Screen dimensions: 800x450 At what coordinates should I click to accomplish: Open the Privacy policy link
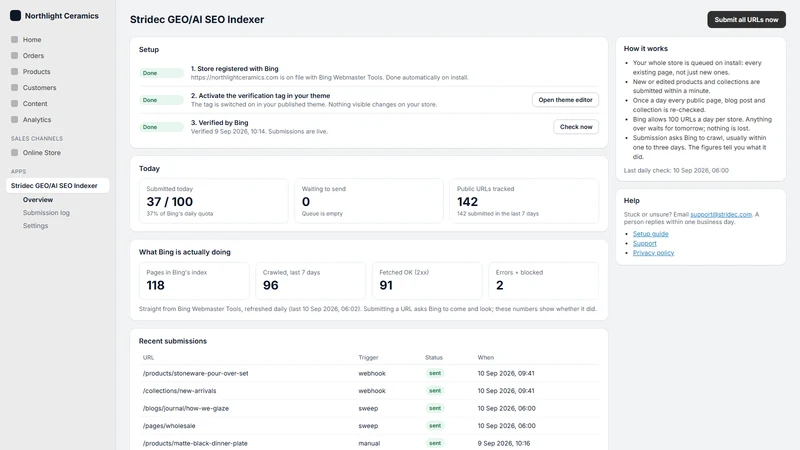click(653, 253)
